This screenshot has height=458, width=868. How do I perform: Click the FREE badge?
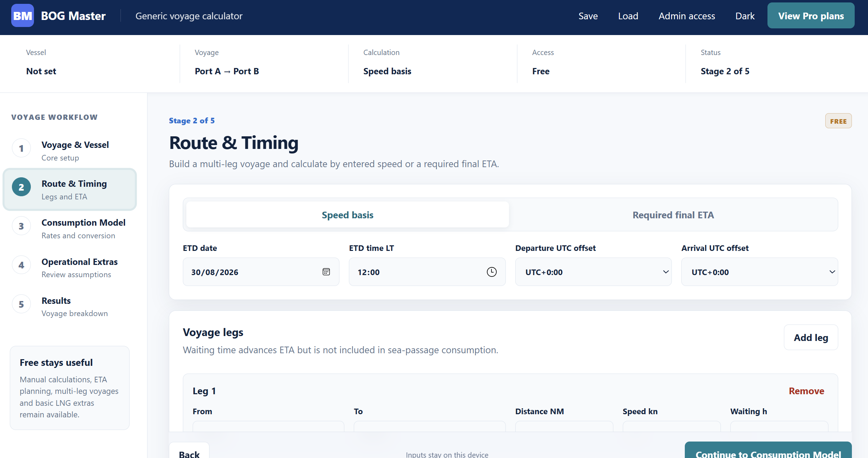(x=838, y=121)
